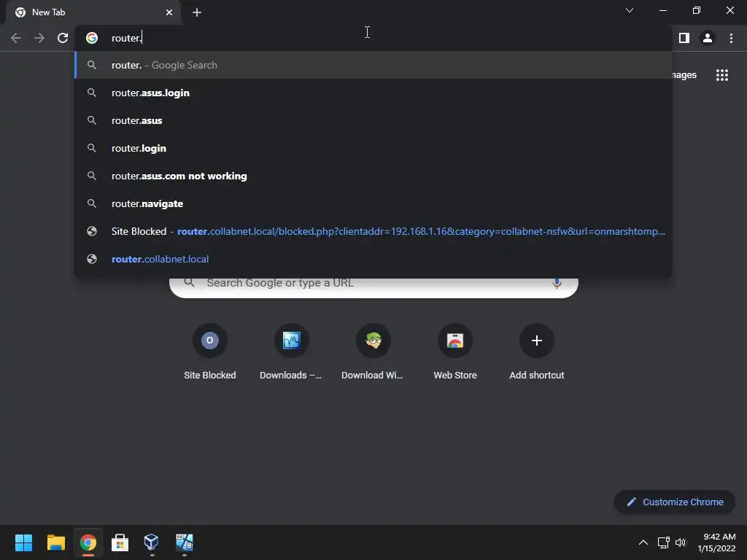Start voice search with microphone icon
Screen dimensions: 747x560
coord(557,284)
